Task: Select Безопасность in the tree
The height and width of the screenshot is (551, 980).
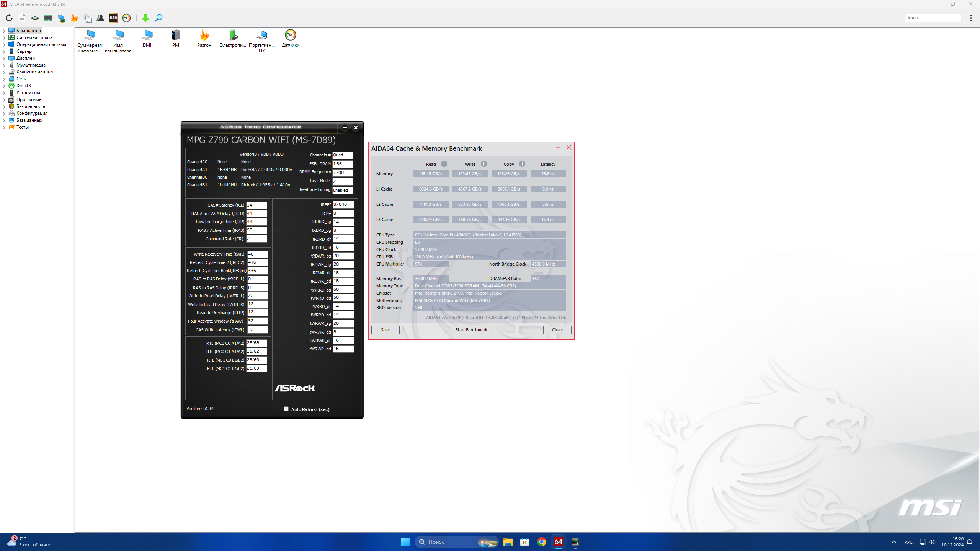Action: click(x=31, y=106)
